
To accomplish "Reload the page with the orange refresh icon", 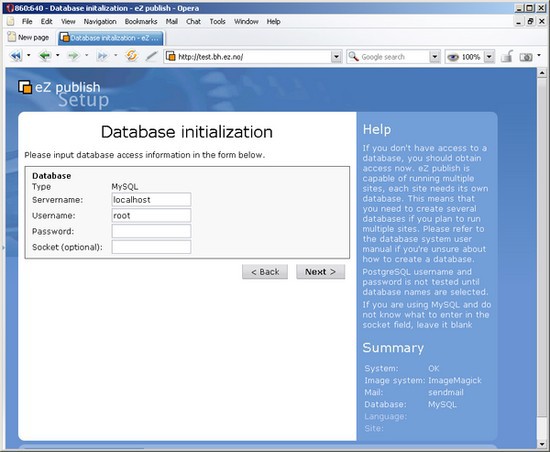I will (x=132, y=56).
